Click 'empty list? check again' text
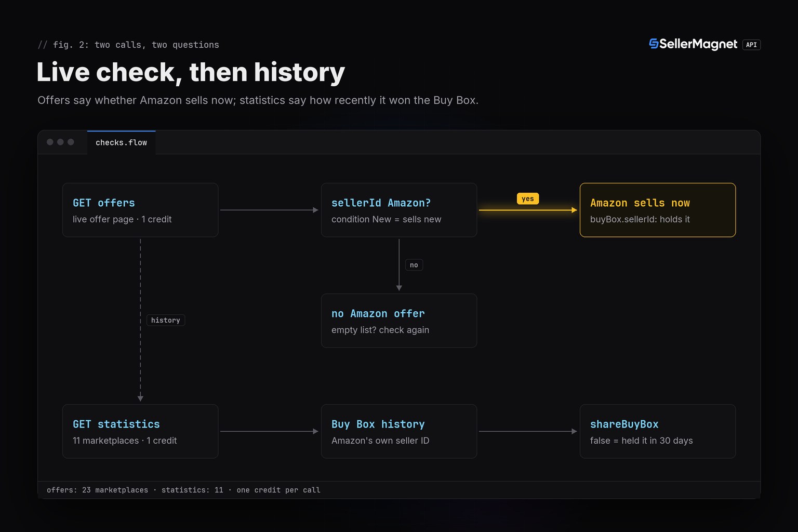The image size is (798, 532). tap(380, 330)
